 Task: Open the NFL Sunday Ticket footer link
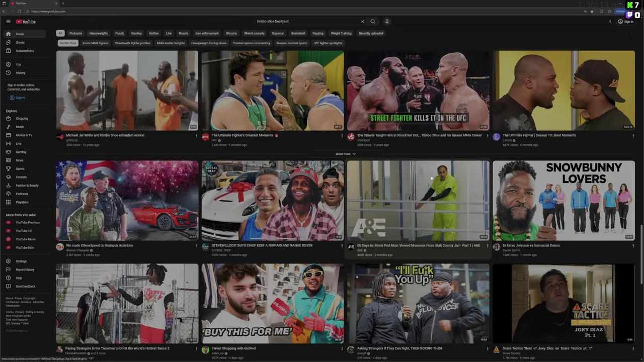(17, 323)
